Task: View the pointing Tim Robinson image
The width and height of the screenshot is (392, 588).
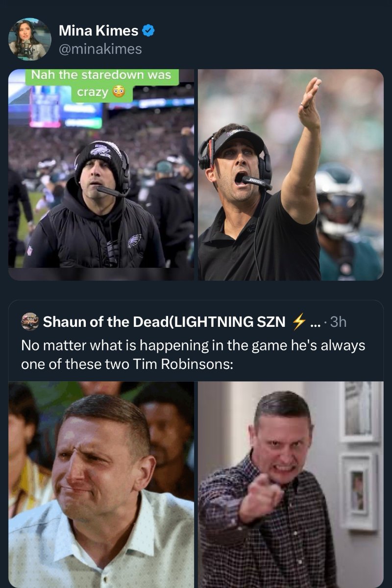Action: (x=291, y=484)
